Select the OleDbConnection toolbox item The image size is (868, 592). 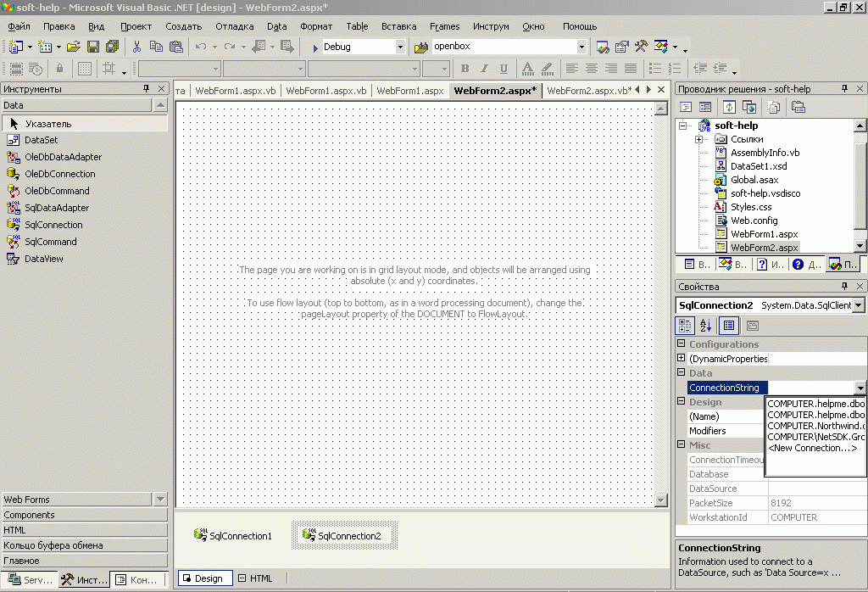pos(60,174)
